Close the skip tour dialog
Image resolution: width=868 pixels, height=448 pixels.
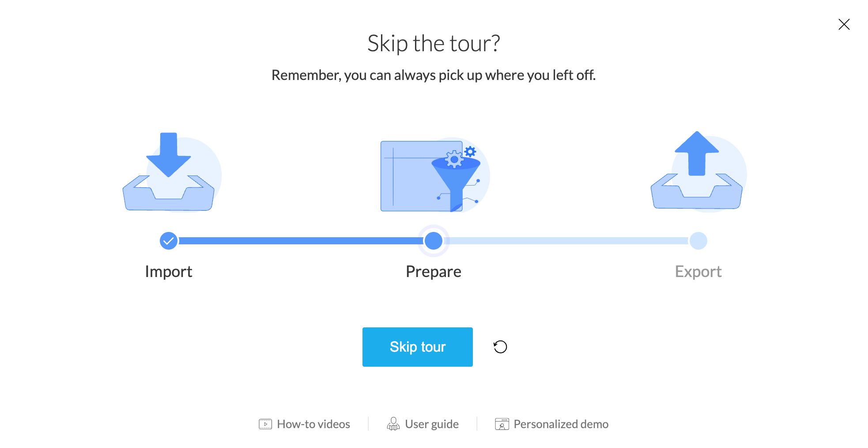click(844, 24)
